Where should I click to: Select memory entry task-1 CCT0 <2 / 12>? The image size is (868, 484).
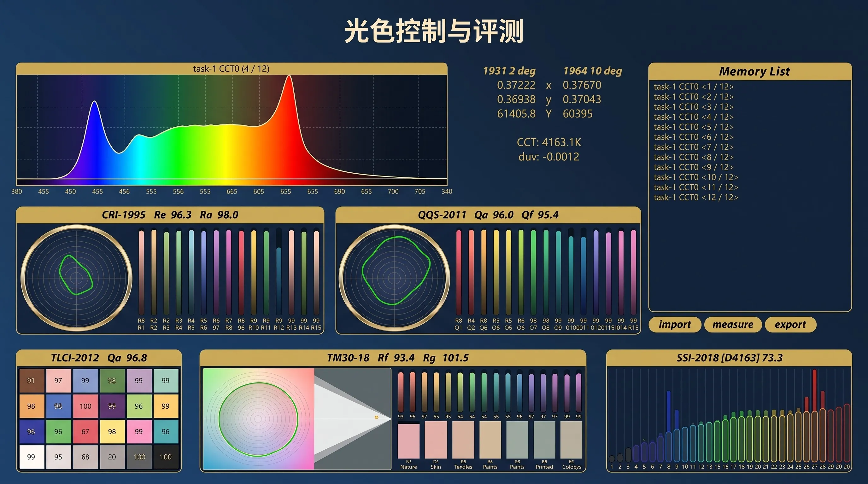[x=694, y=97]
